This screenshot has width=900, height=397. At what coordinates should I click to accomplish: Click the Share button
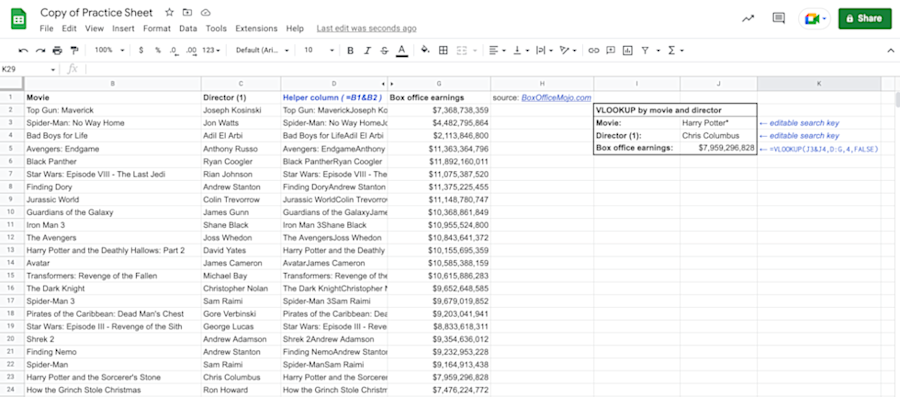pos(864,18)
